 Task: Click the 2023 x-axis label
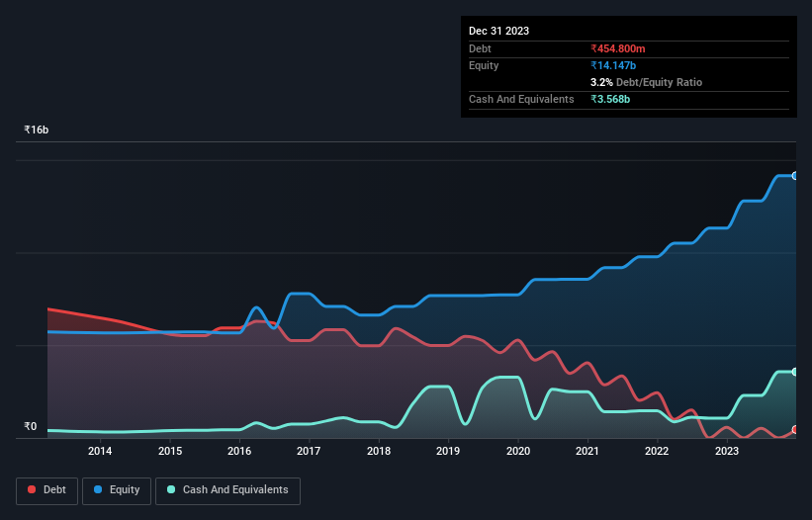point(727,451)
